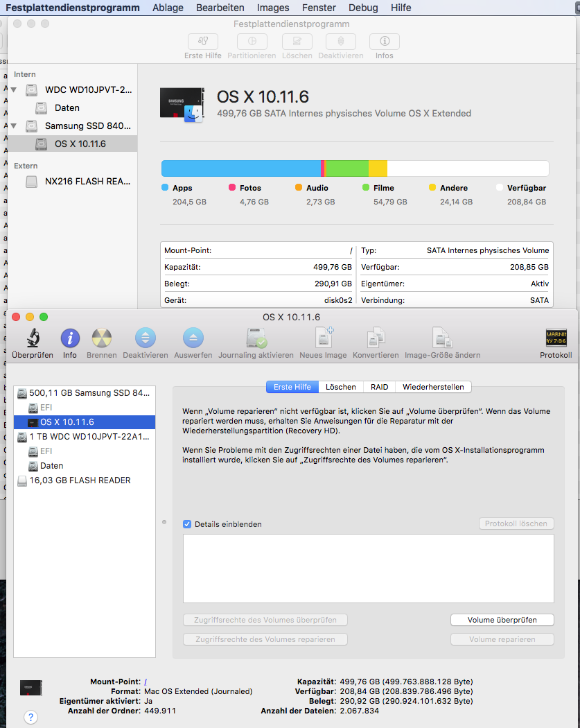Open the Hilfe menu
The image size is (580, 728).
pyautogui.click(x=401, y=8)
